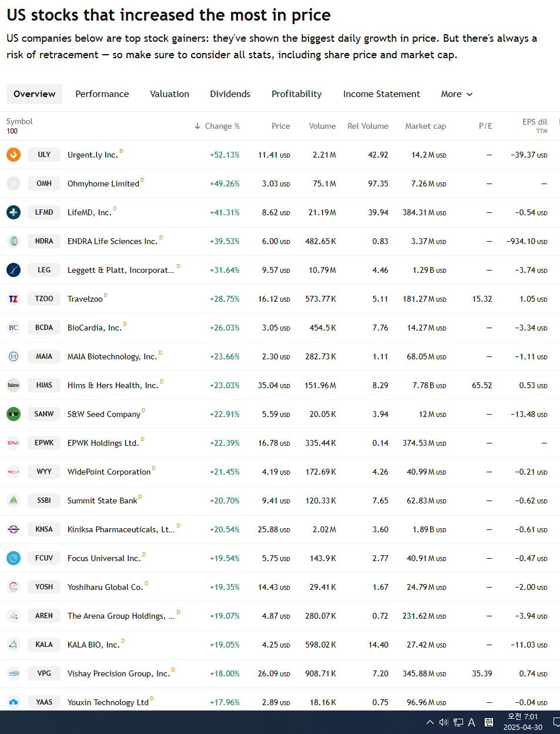
Task: Click the Vishay Precision Group logo icon
Action: click(14, 673)
